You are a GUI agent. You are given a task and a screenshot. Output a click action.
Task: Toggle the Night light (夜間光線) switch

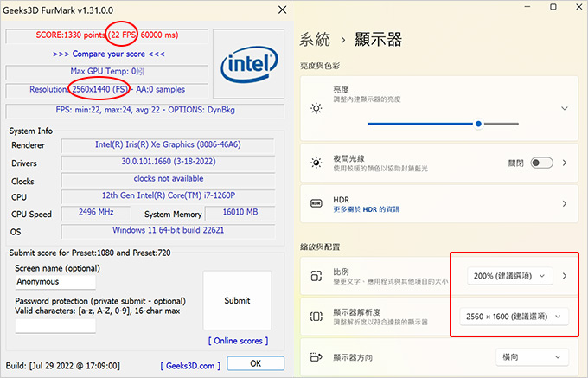(x=541, y=163)
